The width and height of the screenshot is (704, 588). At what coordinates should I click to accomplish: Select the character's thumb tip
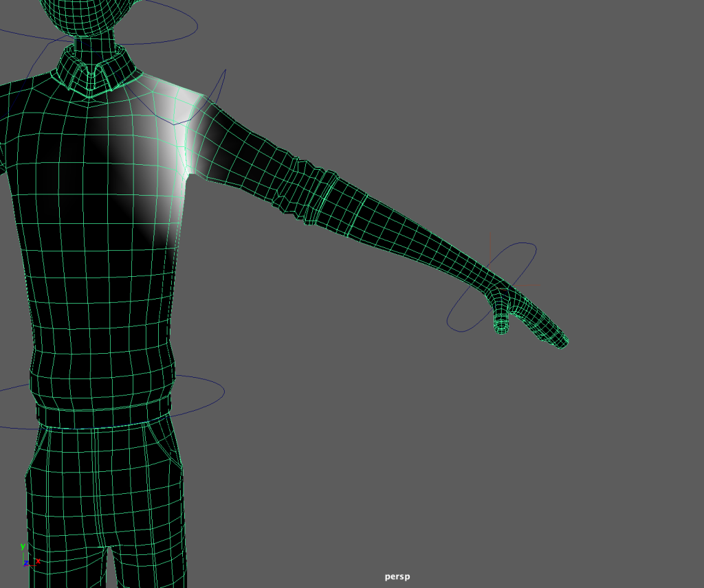click(501, 328)
